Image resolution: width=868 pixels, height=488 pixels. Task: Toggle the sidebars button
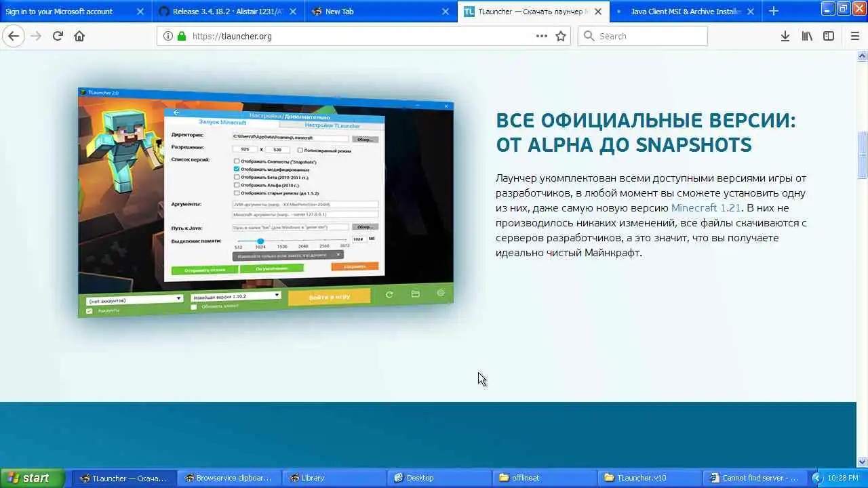829,36
